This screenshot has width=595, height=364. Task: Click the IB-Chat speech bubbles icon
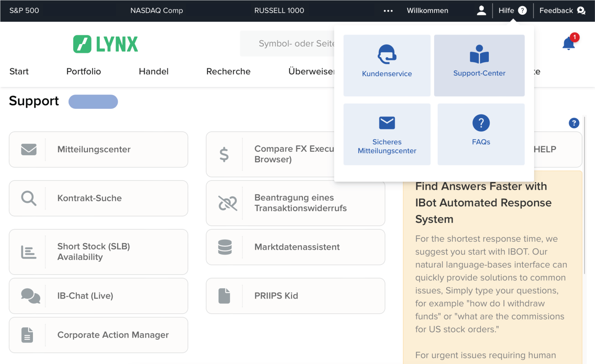[x=31, y=296]
